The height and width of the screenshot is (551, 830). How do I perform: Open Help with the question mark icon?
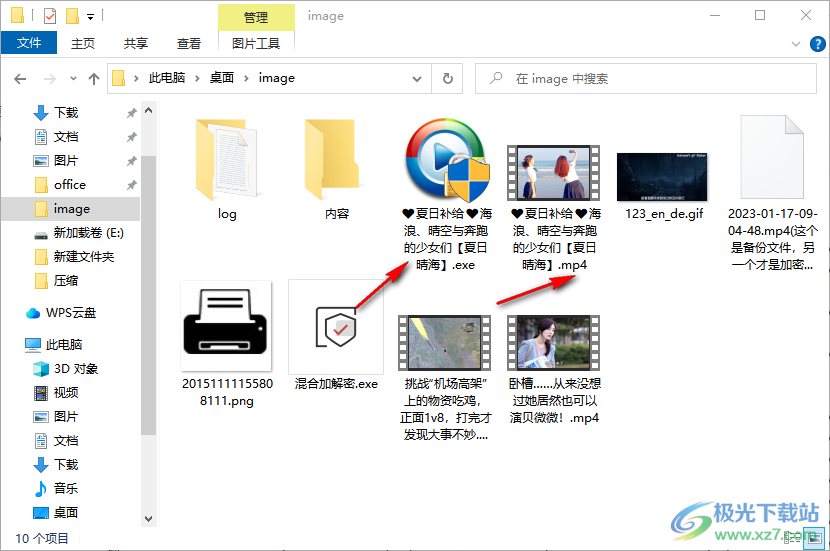point(817,44)
